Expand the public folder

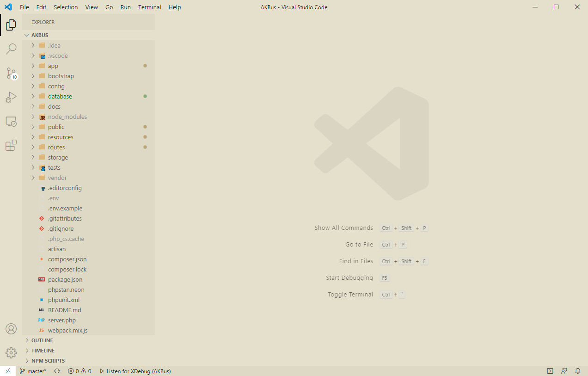89,127
